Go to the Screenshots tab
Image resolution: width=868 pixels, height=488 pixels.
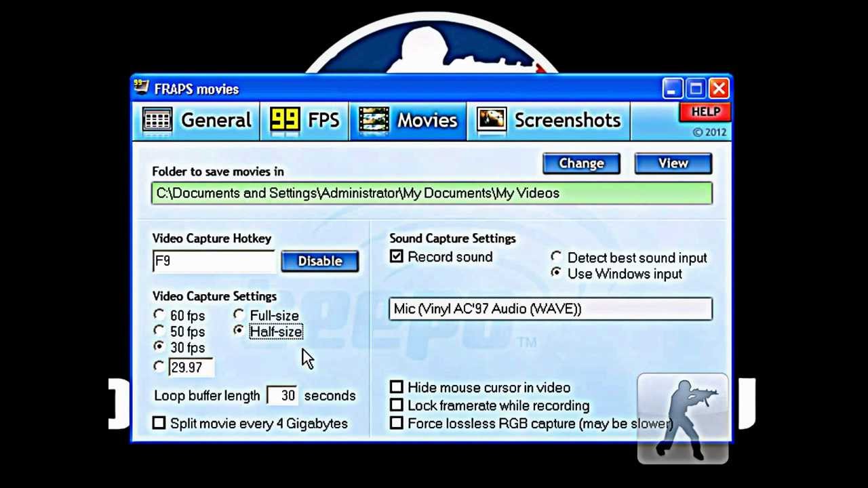(549, 121)
